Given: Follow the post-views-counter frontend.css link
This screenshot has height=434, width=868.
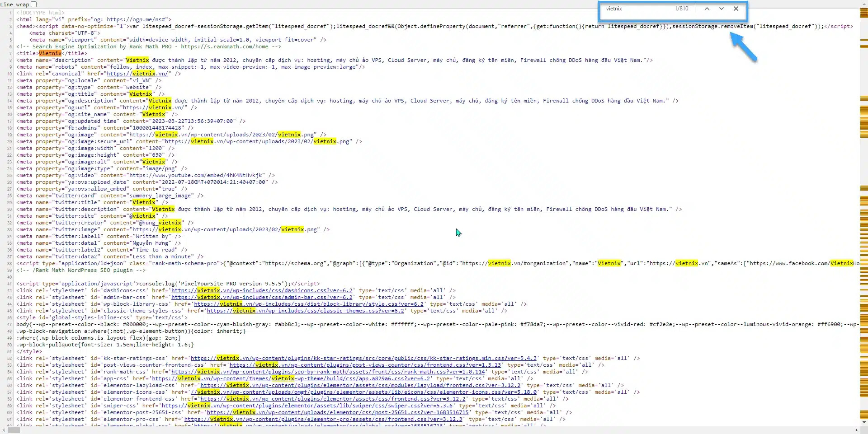Looking at the screenshot, I should click(365, 365).
